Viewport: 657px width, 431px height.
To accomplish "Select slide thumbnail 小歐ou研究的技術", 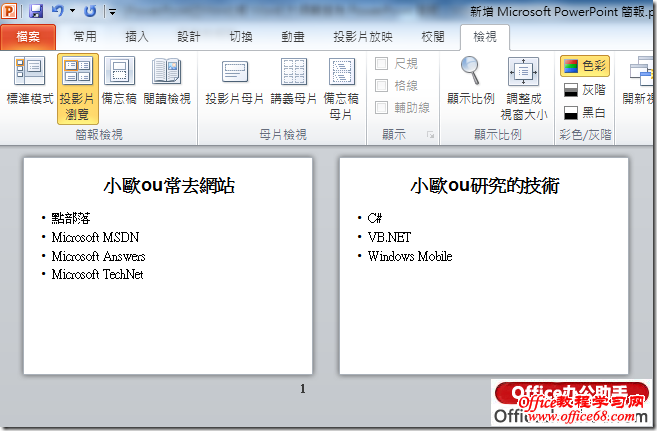I will pyautogui.click(x=484, y=266).
